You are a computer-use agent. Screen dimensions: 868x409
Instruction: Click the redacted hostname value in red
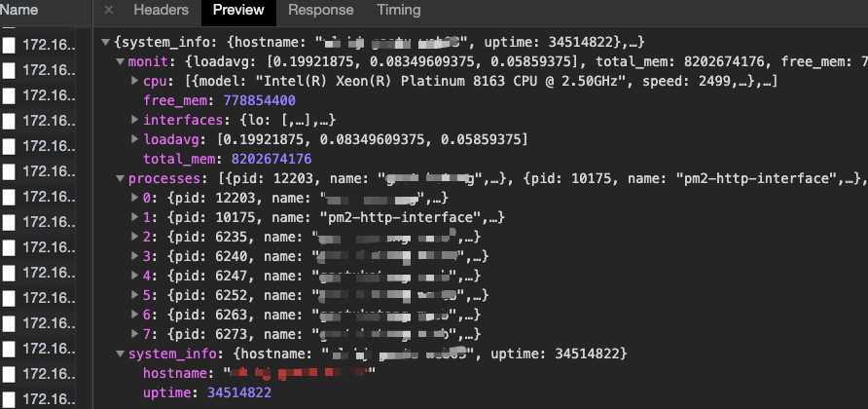click(x=299, y=373)
